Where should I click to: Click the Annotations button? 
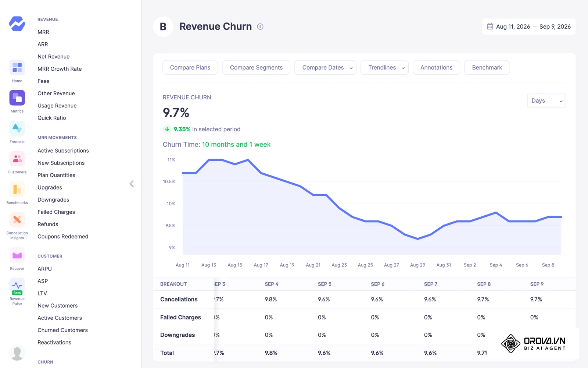point(436,67)
